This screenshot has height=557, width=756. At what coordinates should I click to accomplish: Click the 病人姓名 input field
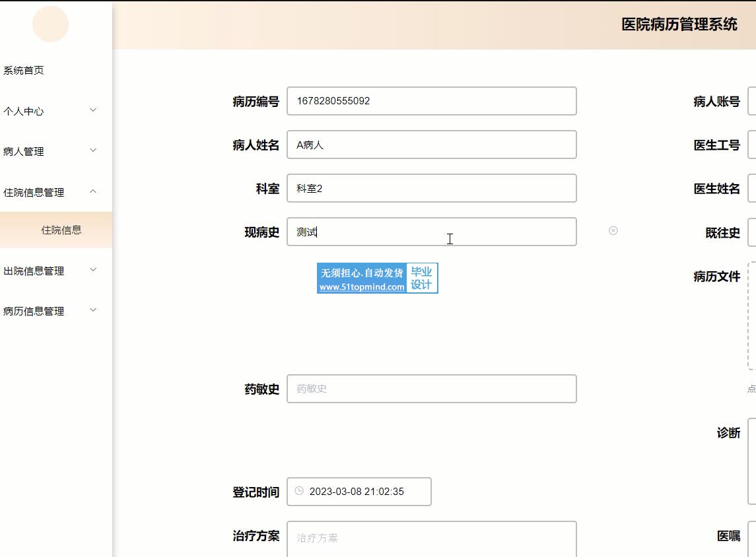[x=431, y=145]
